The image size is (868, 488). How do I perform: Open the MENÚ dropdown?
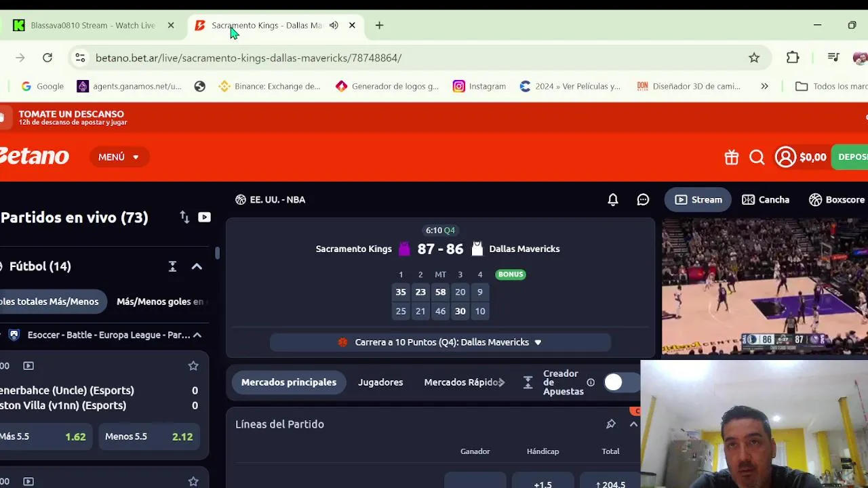[x=119, y=157]
